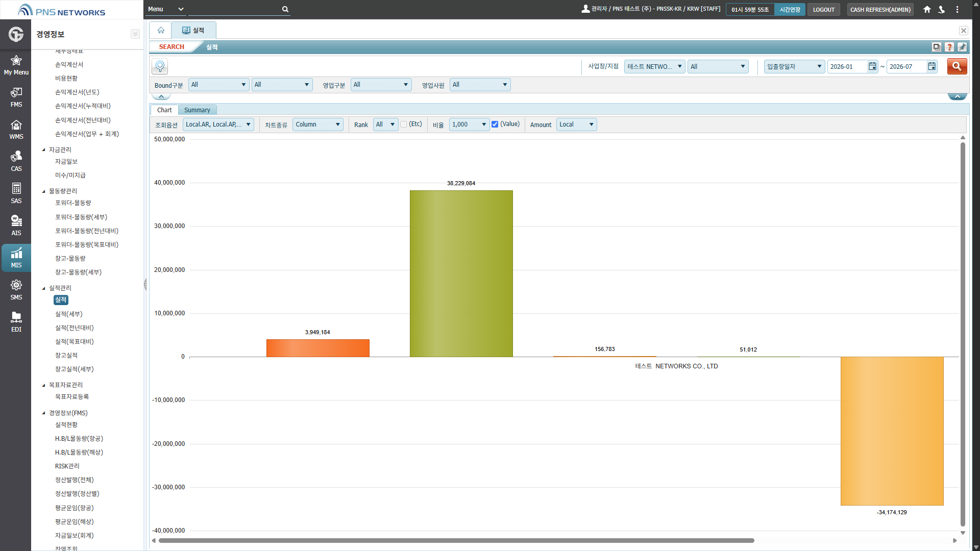The width and height of the screenshot is (980, 551).
Task: Open the 조회옵션 Local.AR dropdown
Action: (x=218, y=124)
